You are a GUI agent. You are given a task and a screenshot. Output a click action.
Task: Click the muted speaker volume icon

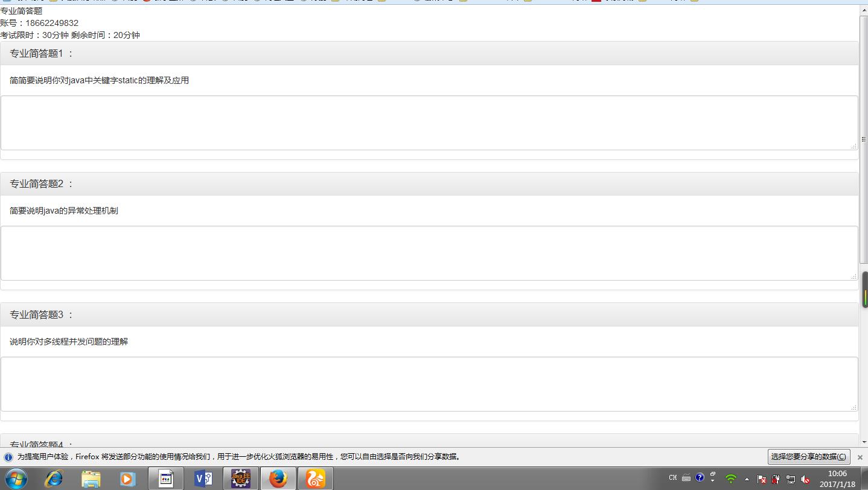(805, 479)
